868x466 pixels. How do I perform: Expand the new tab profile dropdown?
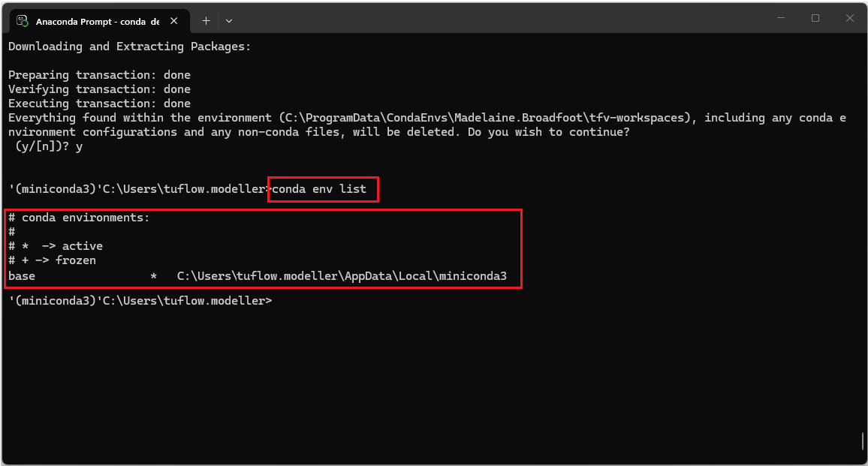pyautogui.click(x=229, y=21)
